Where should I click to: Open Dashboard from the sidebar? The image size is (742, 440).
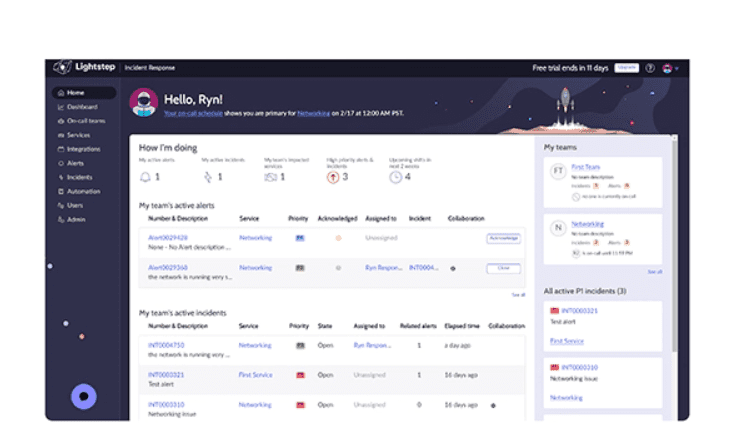(x=82, y=107)
